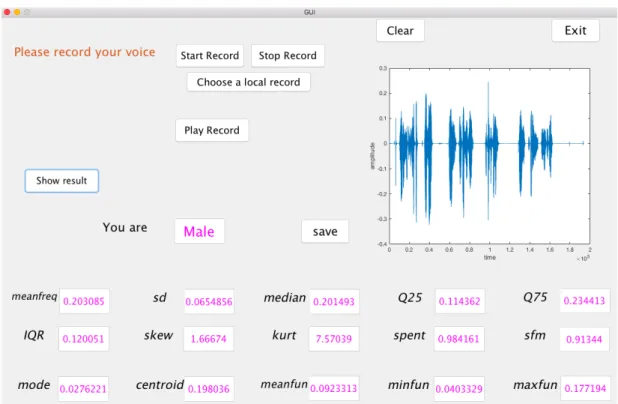Click the meanfreq value 0.203085
618x404 pixels.
84,301
